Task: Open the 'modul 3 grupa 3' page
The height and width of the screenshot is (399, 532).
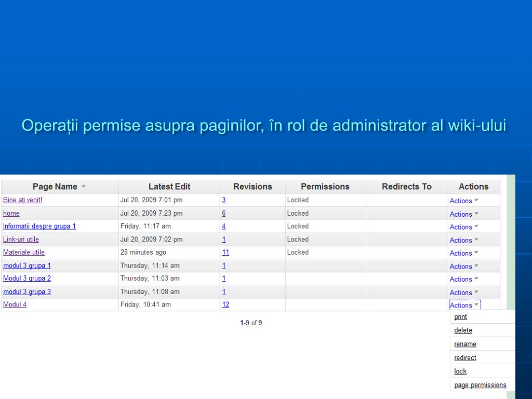Action: pyautogui.click(x=27, y=292)
